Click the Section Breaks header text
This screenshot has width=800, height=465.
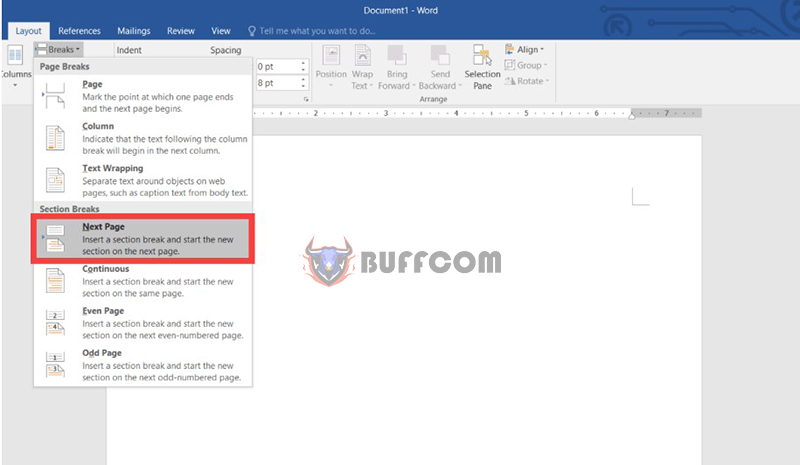tap(69, 209)
